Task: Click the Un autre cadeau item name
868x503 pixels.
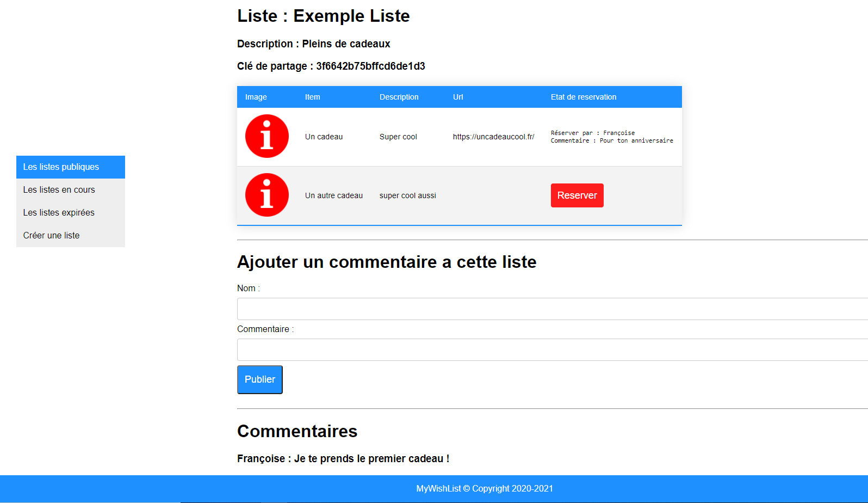Action: [333, 195]
